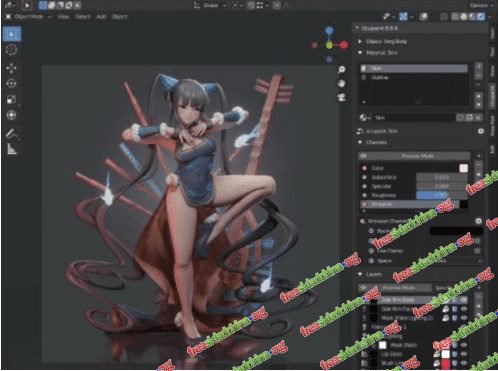Toggle snapping in the header
The image size is (498, 371).
(x=251, y=5)
